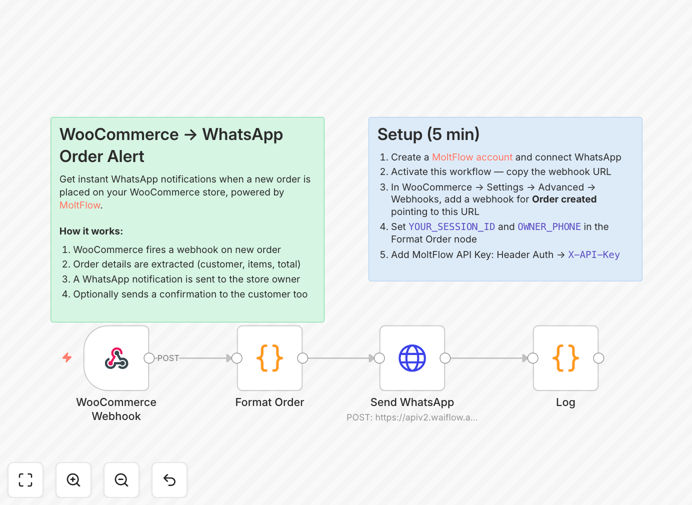Open the Format Order code node

pyautogui.click(x=270, y=358)
